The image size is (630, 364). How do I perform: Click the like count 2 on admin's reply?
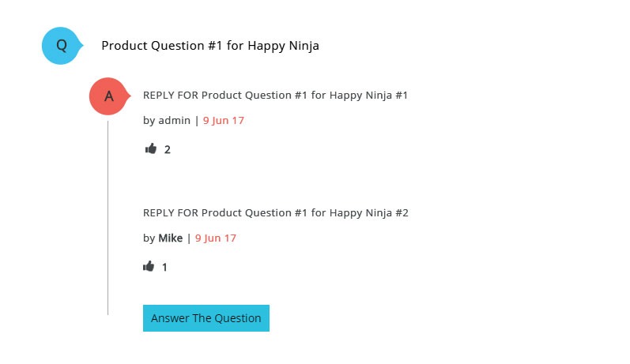coord(168,150)
